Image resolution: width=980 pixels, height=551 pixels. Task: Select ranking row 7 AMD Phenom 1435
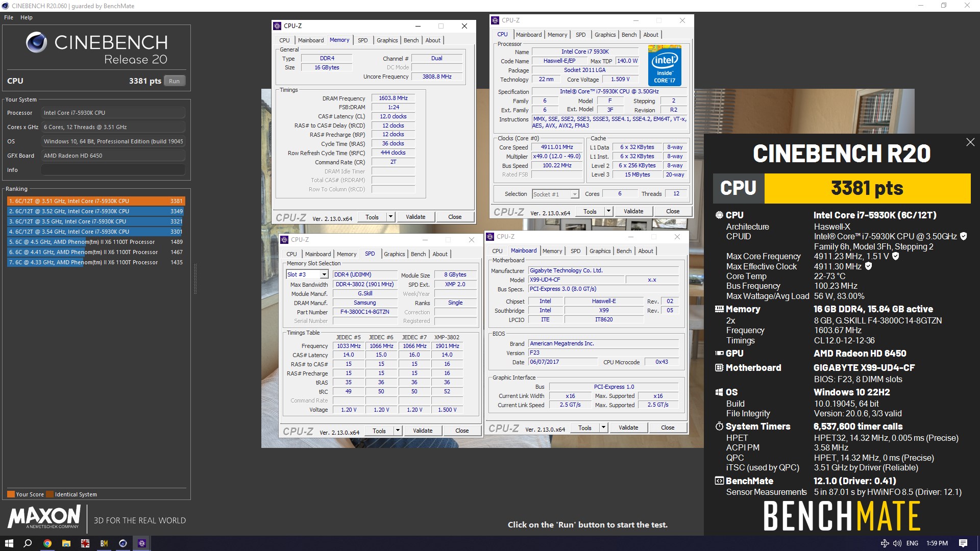(95, 262)
